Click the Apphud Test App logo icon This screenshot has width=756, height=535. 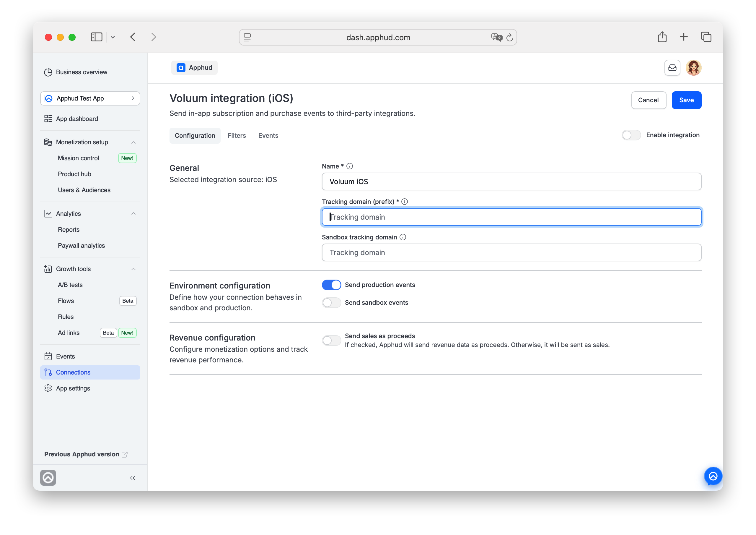coord(49,98)
